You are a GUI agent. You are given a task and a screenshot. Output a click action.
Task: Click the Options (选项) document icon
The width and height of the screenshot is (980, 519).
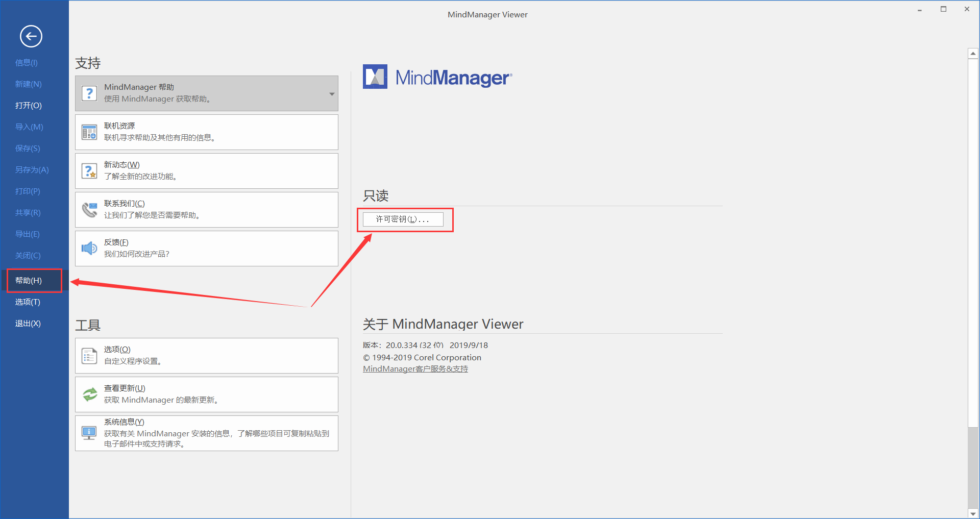pyautogui.click(x=89, y=356)
